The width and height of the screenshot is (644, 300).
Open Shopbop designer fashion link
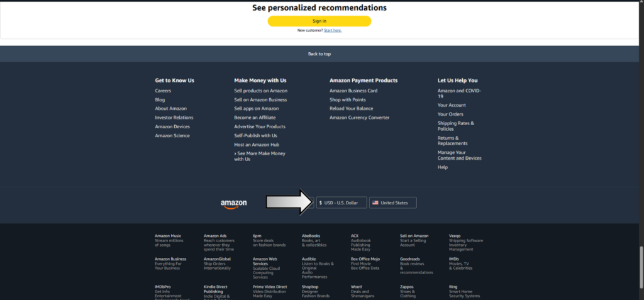(316, 291)
